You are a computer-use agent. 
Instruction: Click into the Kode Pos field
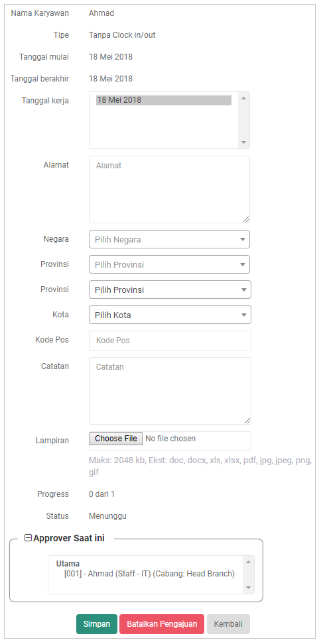(170, 341)
